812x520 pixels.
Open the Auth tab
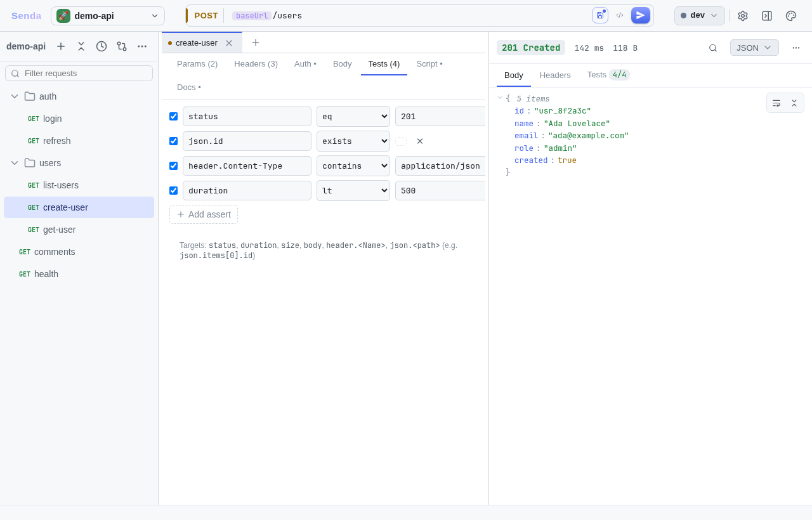[x=305, y=64]
